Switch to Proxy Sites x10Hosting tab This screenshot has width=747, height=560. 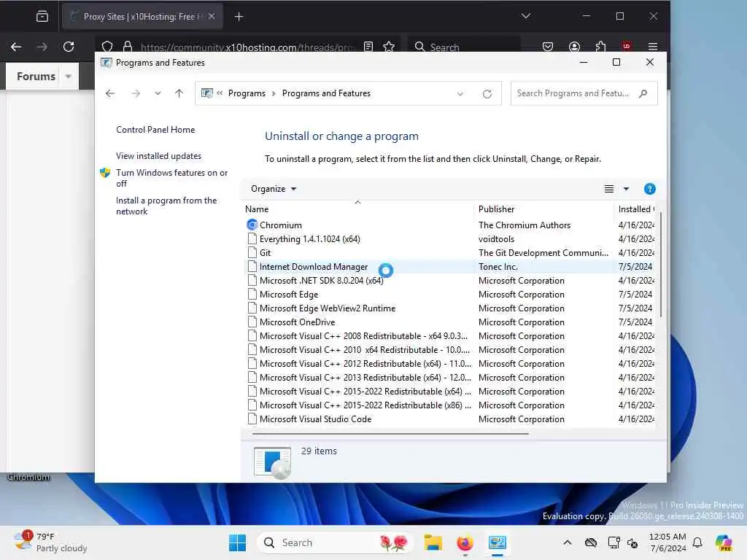(x=142, y=17)
